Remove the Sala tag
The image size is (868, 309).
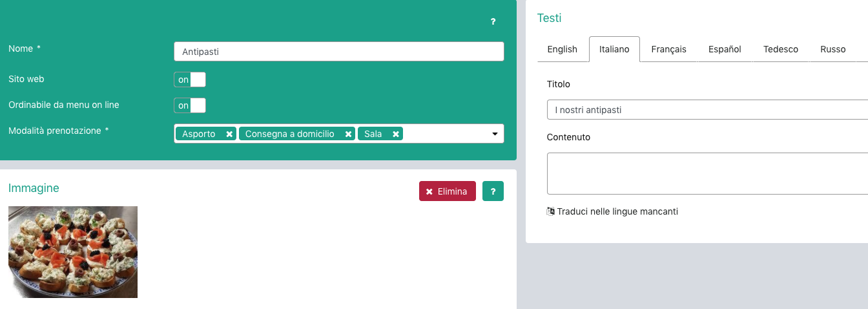click(x=396, y=134)
